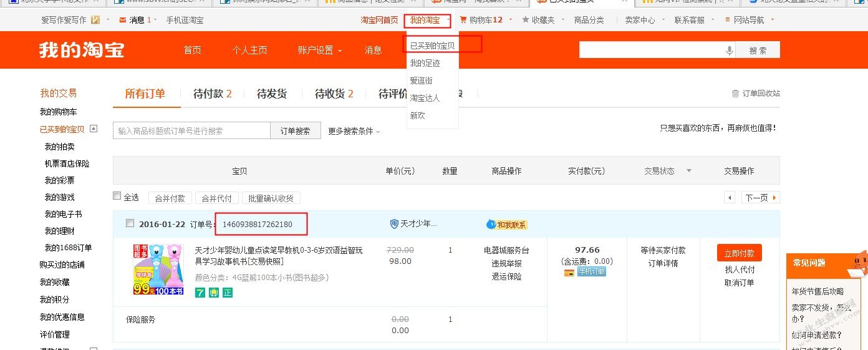
Task: Select 已买到的宝贝 in dropdown menu
Action: pos(432,46)
